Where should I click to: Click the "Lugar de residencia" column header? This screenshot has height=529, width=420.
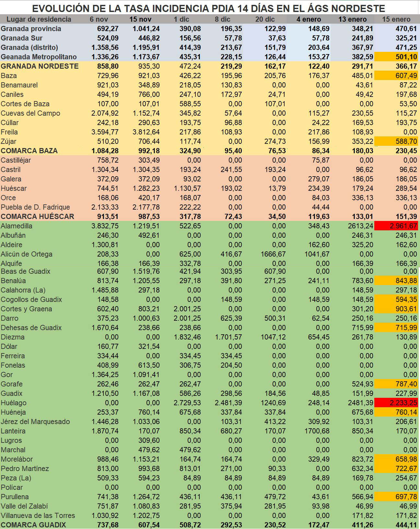(x=39, y=19)
